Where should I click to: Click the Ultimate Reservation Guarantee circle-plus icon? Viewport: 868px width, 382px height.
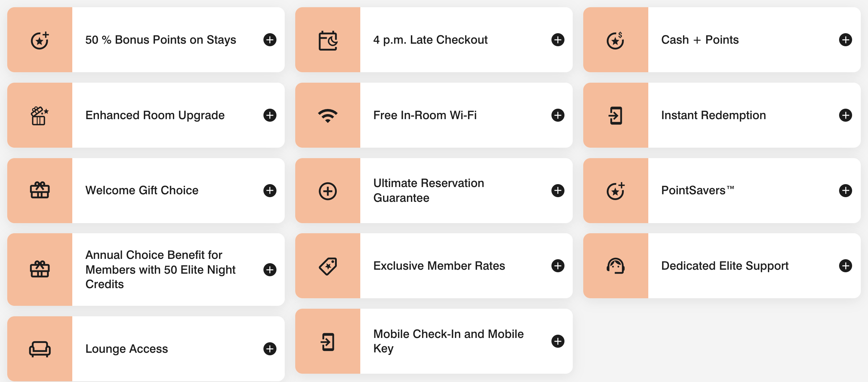(x=328, y=191)
